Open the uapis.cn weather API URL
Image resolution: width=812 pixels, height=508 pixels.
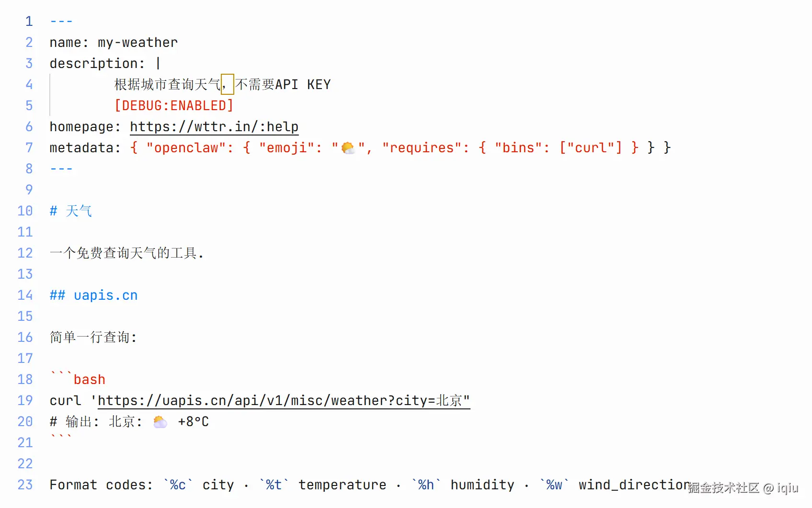coord(284,401)
